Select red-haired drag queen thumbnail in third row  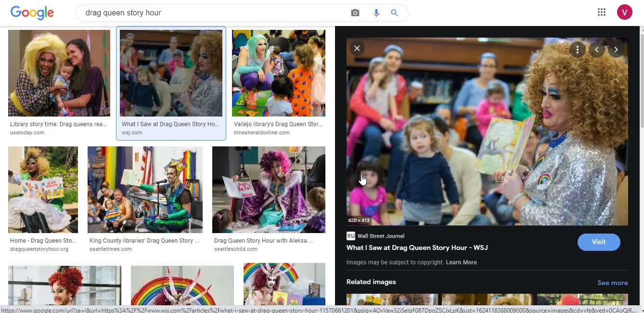point(64,285)
